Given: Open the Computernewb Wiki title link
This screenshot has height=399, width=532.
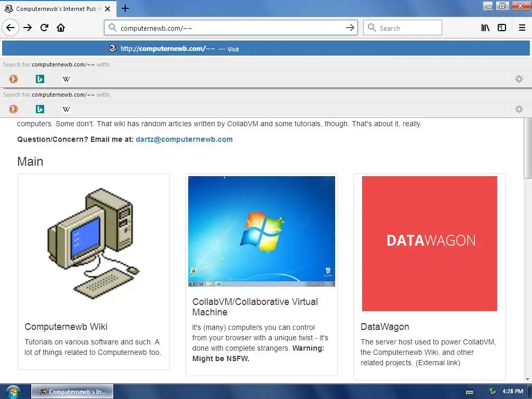Looking at the screenshot, I should click(66, 326).
